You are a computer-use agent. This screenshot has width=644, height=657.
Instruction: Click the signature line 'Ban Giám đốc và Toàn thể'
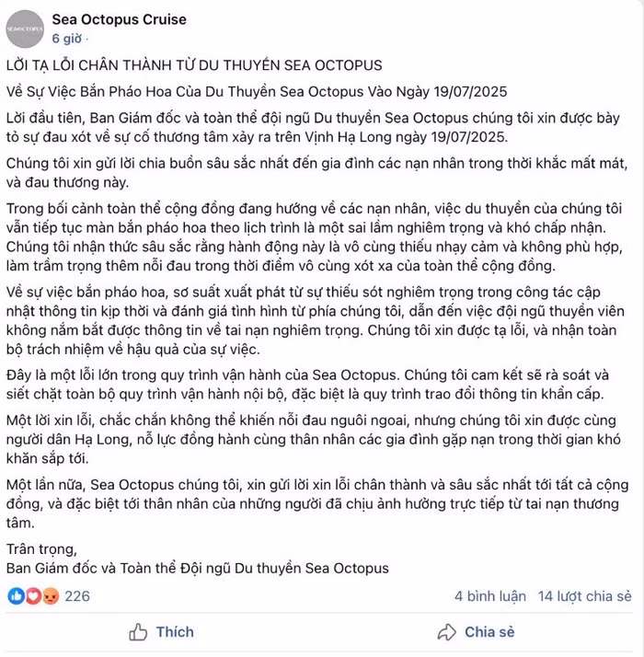[198, 568]
